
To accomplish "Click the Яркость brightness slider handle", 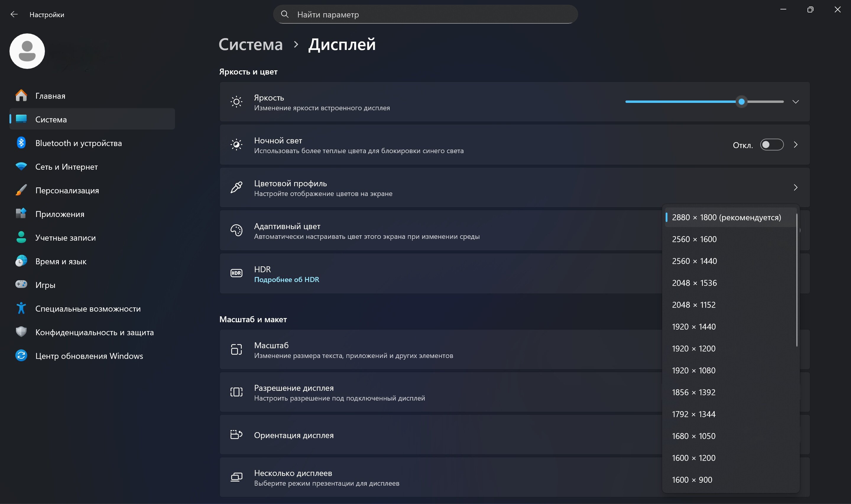I will 742,102.
